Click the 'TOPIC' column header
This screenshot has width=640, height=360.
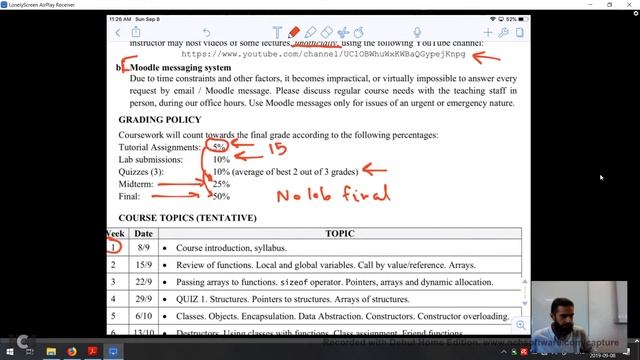[x=340, y=233]
